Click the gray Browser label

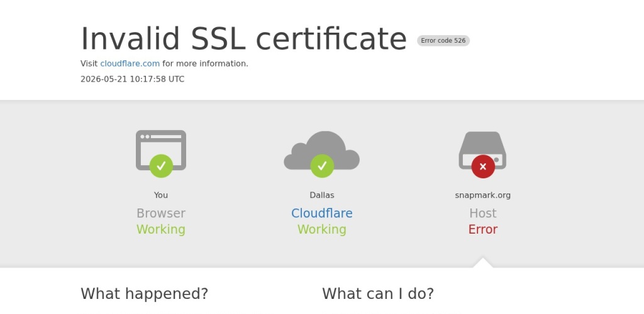[x=161, y=213]
